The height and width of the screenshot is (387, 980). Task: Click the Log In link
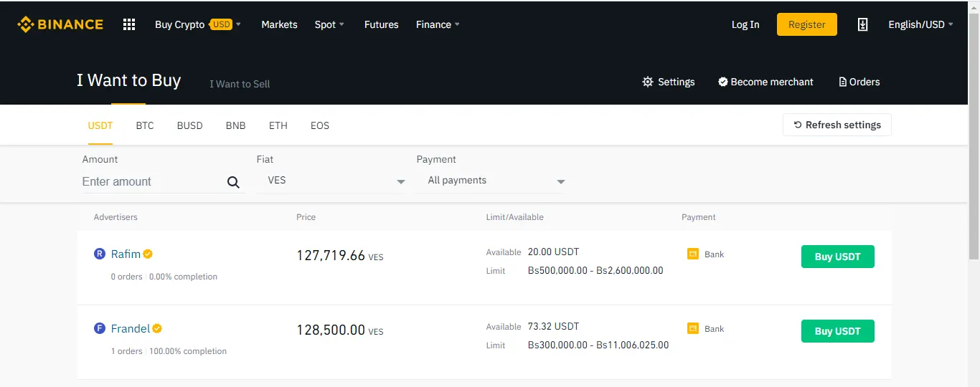(x=745, y=24)
